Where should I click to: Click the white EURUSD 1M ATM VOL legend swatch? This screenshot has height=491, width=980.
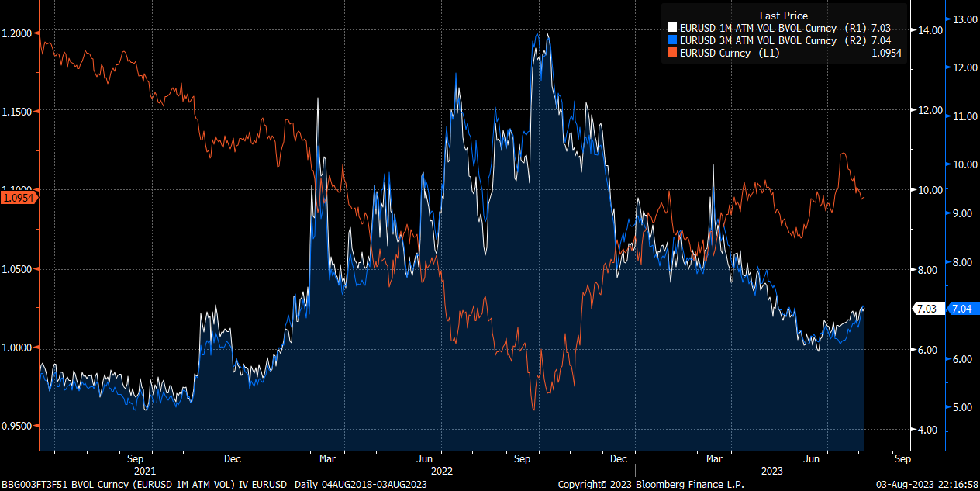pyautogui.click(x=671, y=28)
